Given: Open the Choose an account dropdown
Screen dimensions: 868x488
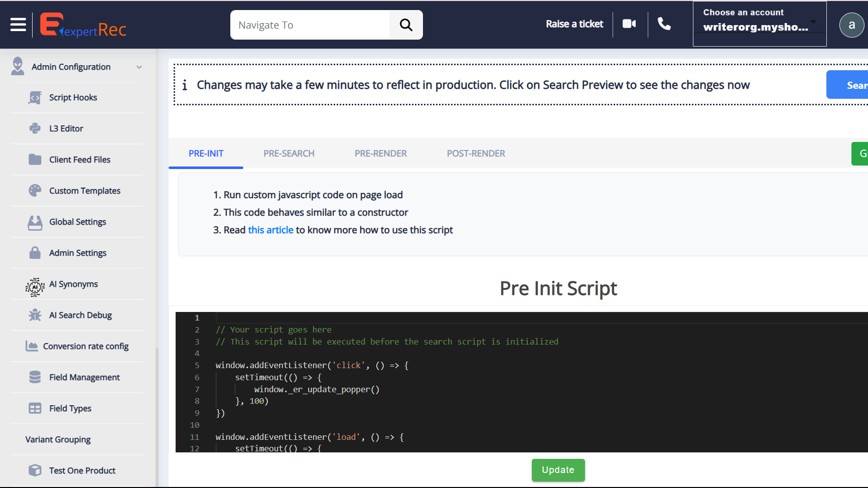Looking at the screenshot, I should coord(759,24).
